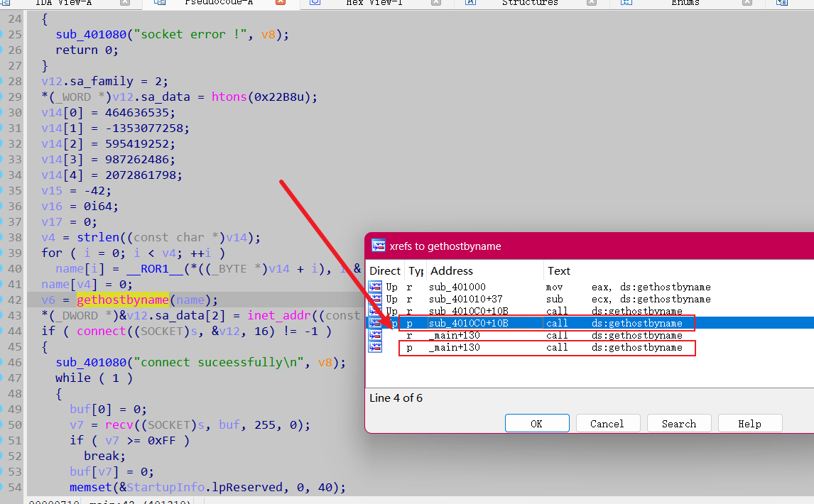
Task: Select the p-type _main+130 xref row
Action: 590,347
